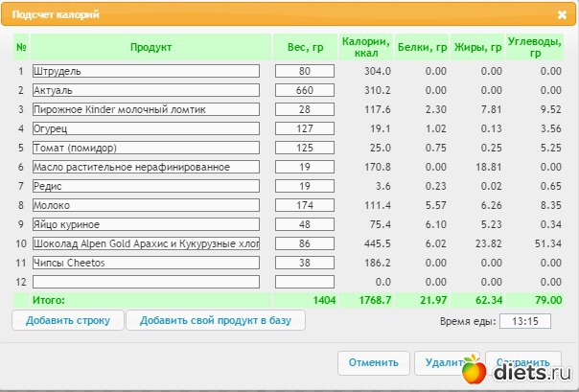579x392 pixels.
Task: Select Масло растительное нерафинированное product field
Action: [x=147, y=167]
